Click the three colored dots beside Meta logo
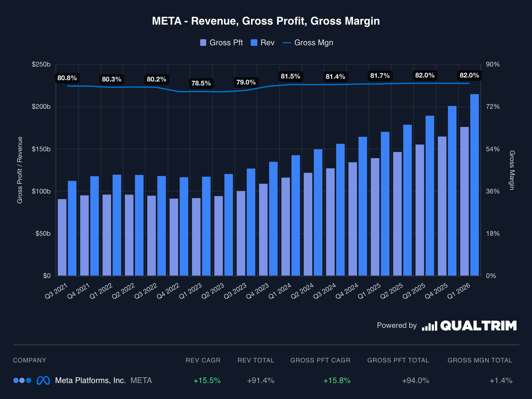 click(22, 380)
